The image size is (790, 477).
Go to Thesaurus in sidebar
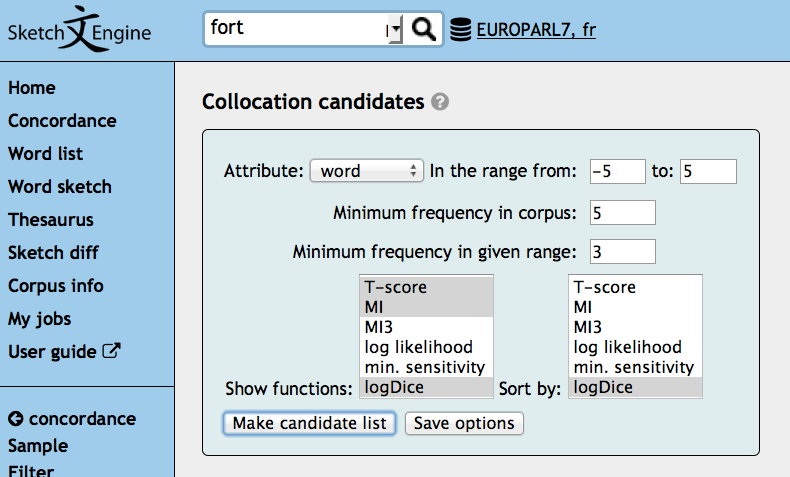(51, 220)
